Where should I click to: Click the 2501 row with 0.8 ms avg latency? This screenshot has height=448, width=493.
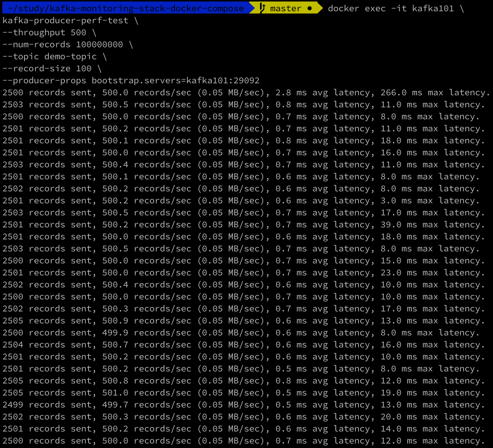(243, 140)
